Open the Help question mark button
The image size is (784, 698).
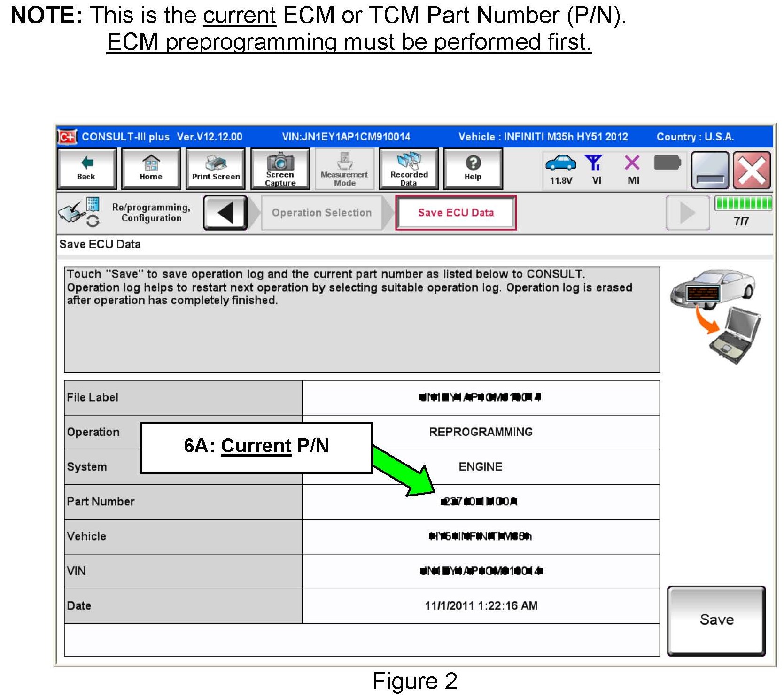[x=473, y=169]
